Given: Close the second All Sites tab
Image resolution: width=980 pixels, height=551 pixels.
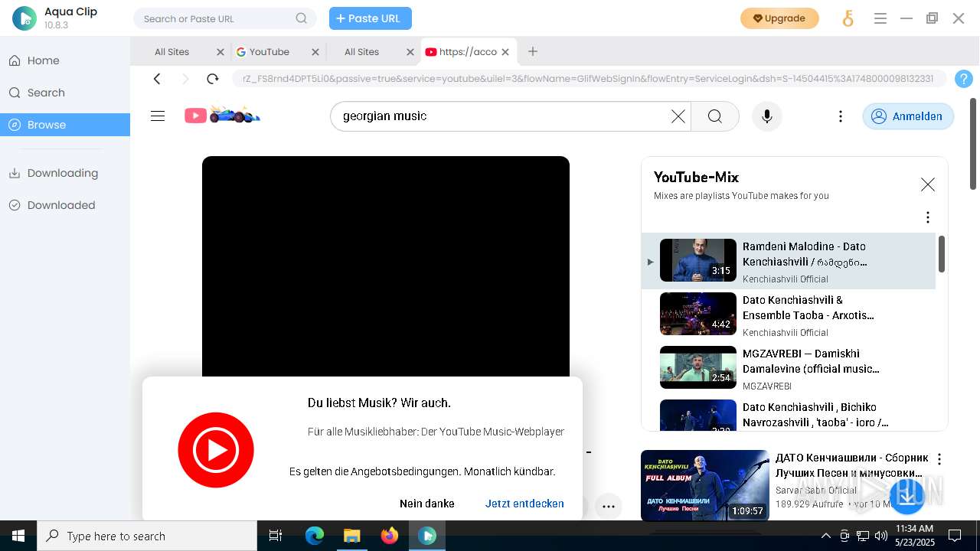Looking at the screenshot, I should [x=410, y=52].
